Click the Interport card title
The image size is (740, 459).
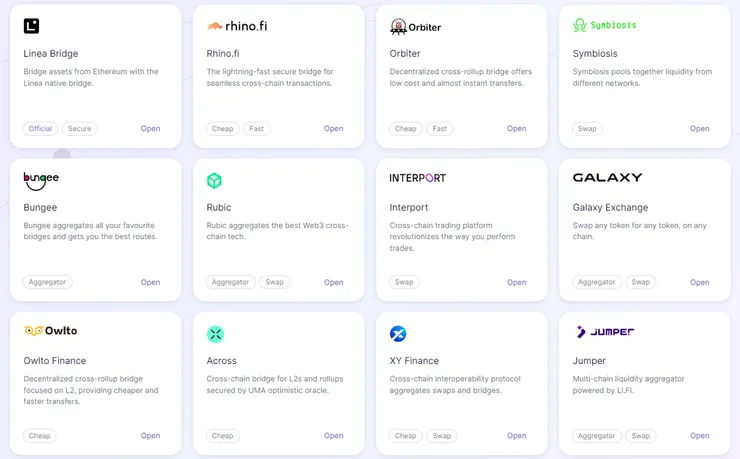pyautogui.click(x=409, y=208)
